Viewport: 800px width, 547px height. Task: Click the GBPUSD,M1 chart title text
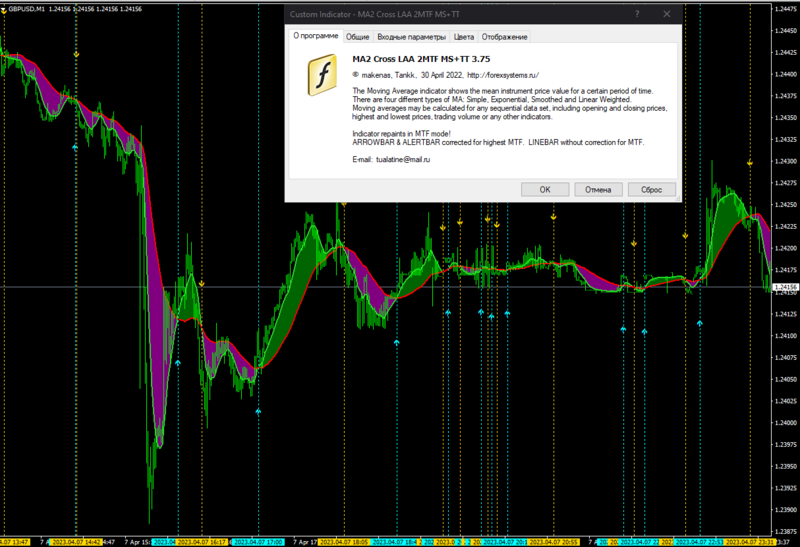tap(27, 9)
